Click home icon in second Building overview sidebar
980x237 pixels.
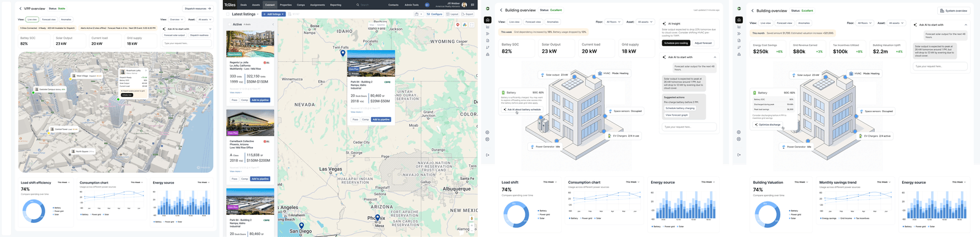(x=739, y=20)
